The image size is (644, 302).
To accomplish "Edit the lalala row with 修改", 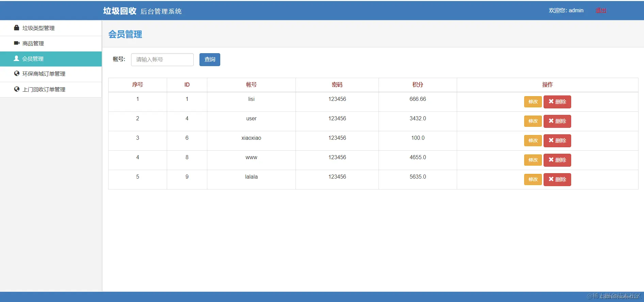I will [533, 179].
